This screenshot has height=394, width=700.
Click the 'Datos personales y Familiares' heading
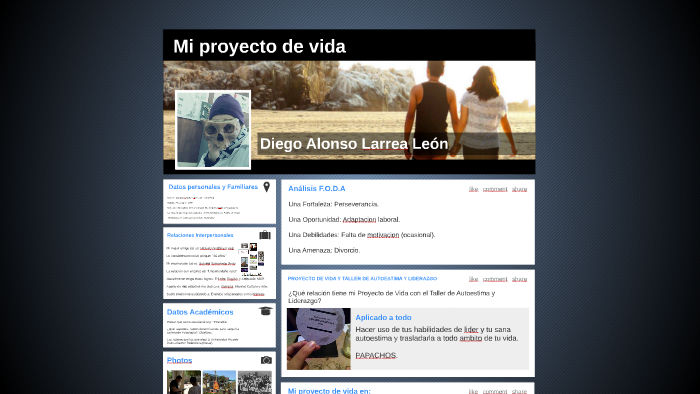click(213, 187)
